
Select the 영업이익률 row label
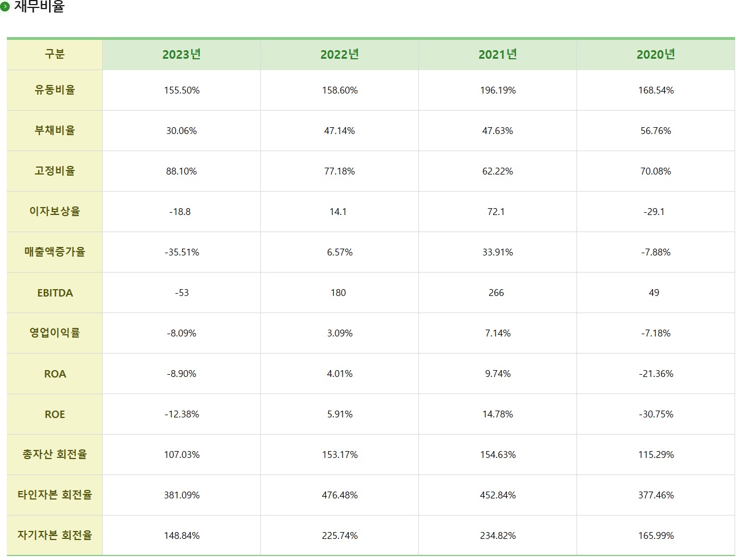pyautogui.click(x=55, y=333)
